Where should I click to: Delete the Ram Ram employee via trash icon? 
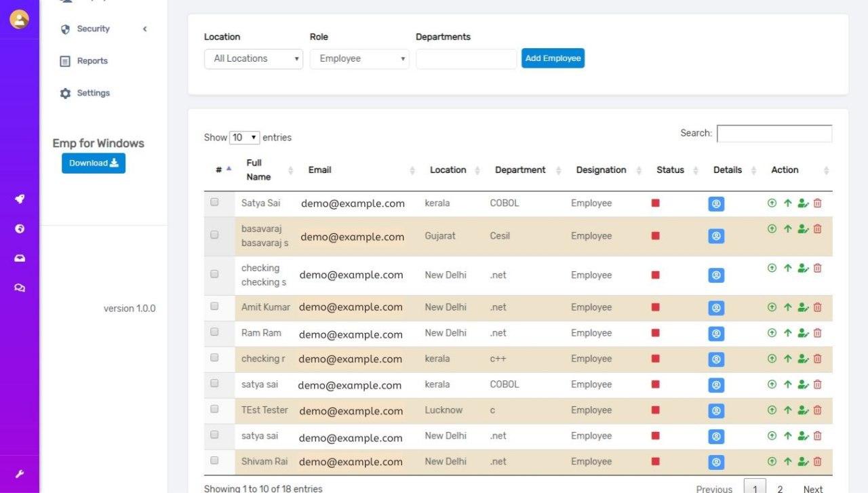817,333
